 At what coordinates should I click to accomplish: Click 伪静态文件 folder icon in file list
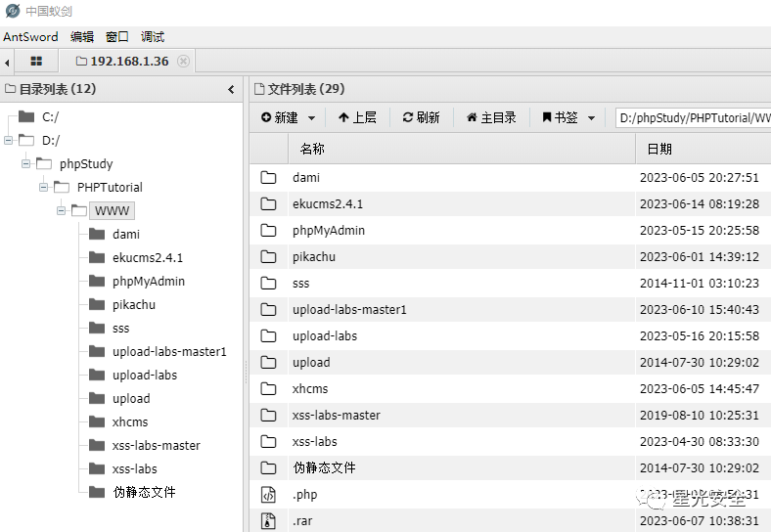(268, 467)
